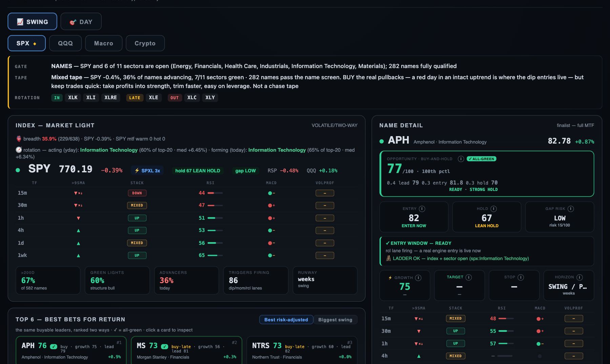Click the checkmark beside ENTRY WINDOW — READY
This screenshot has width=610, height=364.
388,243
